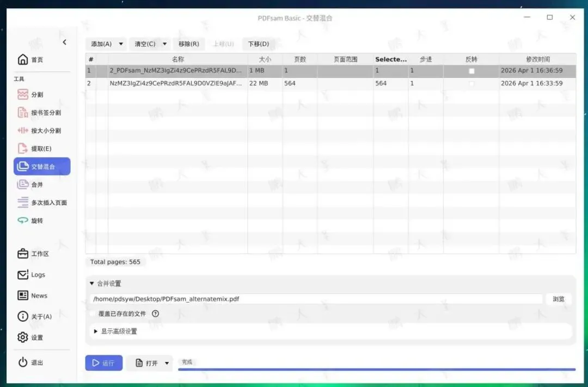The height and width of the screenshot is (387, 588).
Task: Click the 步进 column header
Action: click(426, 59)
